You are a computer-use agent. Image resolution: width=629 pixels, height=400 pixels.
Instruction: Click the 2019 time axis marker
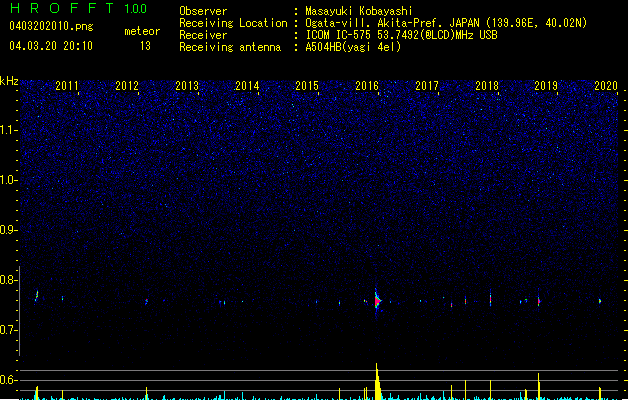[546, 86]
